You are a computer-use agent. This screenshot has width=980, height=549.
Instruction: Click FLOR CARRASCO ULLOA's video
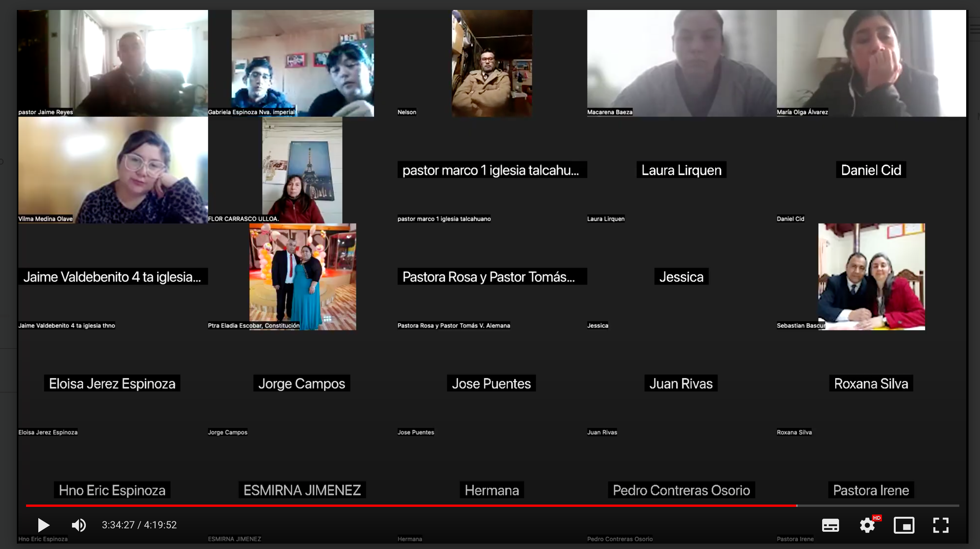pyautogui.click(x=302, y=170)
